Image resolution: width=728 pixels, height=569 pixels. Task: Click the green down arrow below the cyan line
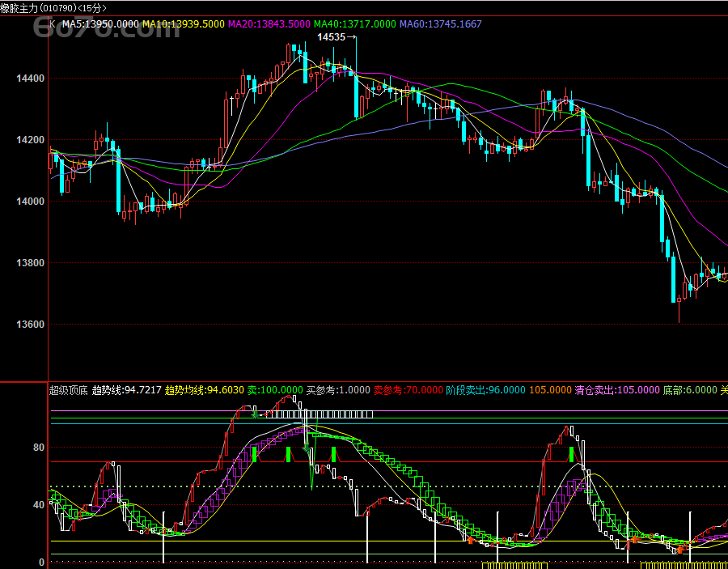coord(306,448)
